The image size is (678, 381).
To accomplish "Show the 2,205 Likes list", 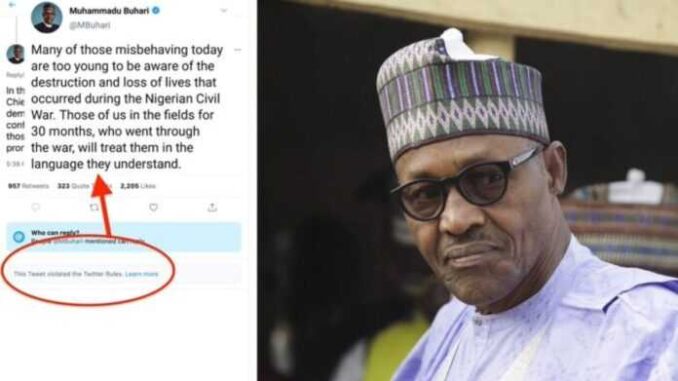I will click(x=138, y=186).
